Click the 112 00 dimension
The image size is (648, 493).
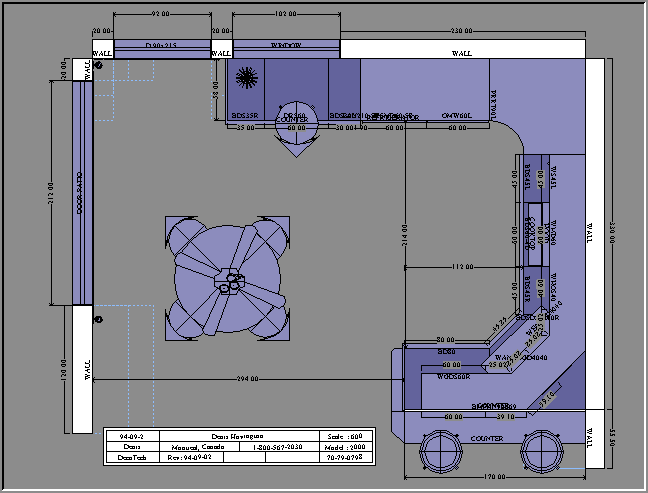462,267
